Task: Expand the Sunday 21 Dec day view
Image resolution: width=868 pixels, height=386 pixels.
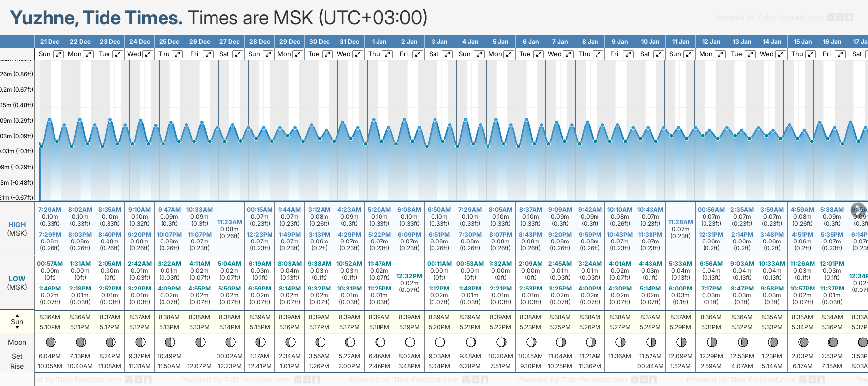Action: (58, 54)
